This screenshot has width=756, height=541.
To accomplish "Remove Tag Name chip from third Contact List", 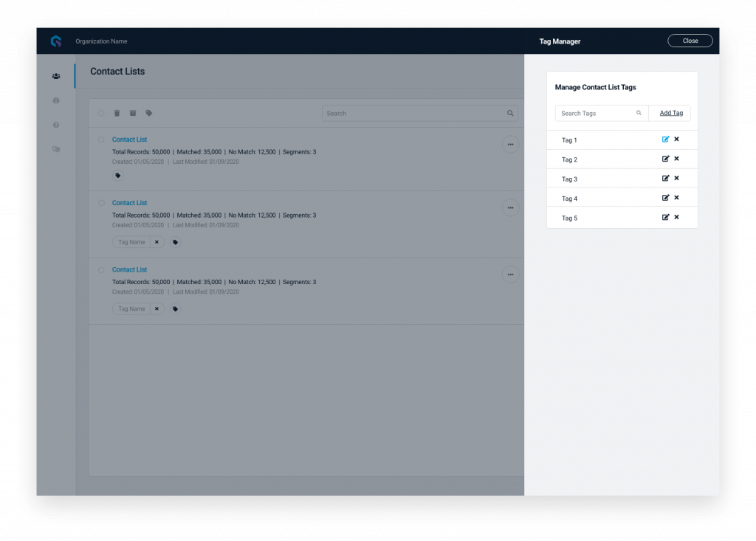I will (157, 309).
